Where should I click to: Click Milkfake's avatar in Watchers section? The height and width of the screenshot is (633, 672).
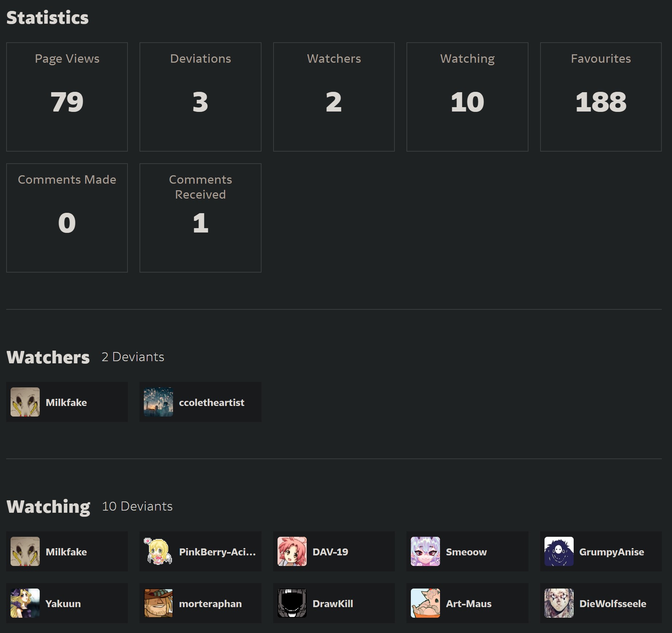(25, 402)
